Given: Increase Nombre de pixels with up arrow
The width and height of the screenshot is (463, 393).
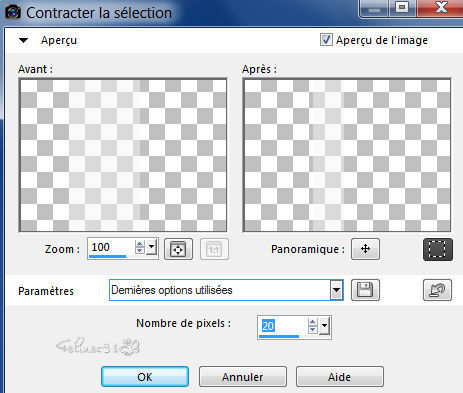Looking at the screenshot, I should [x=312, y=322].
